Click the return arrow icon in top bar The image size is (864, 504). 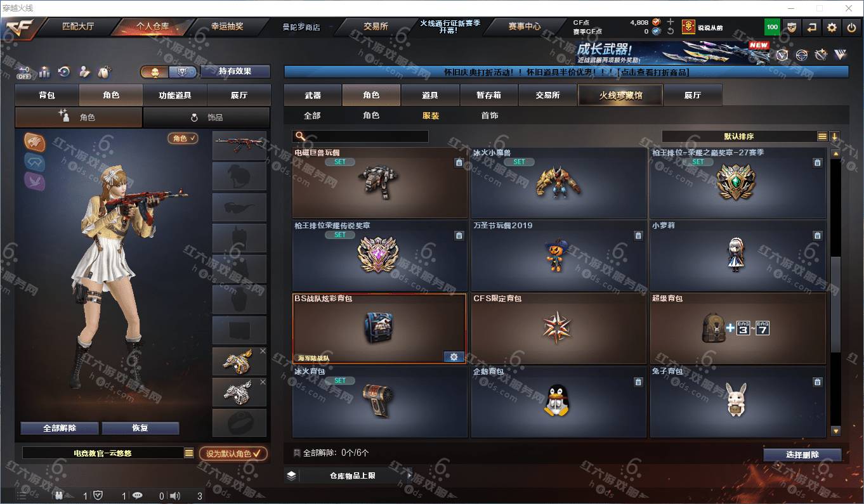(811, 27)
